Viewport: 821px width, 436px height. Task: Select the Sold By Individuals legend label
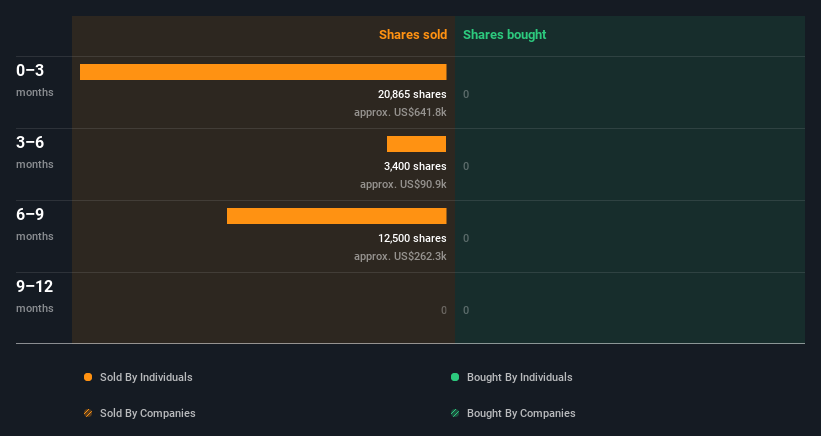point(146,377)
